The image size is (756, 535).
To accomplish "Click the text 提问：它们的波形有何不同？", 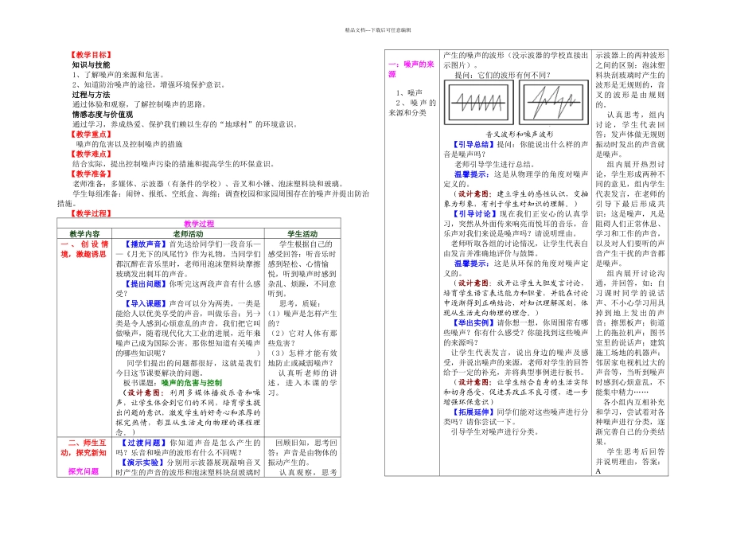I will [x=502, y=75].
